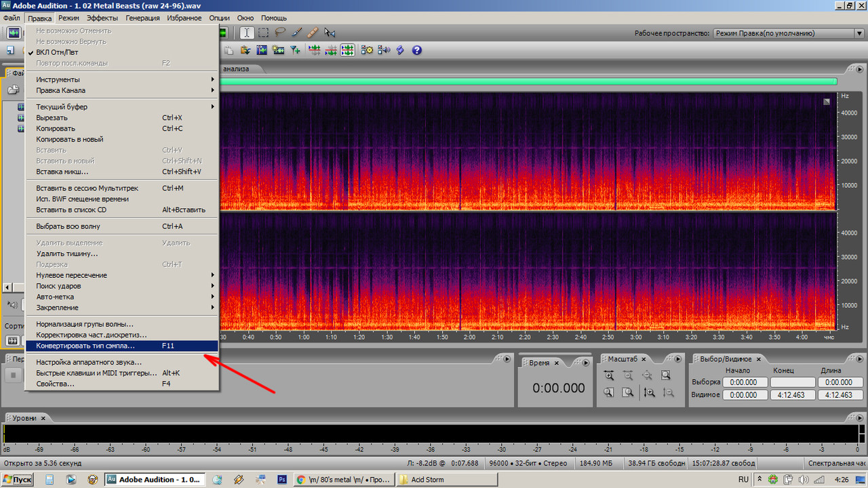Screen dimensions: 868x488
Task: Select the Effects Paintbrush tool
Action: pos(296,32)
